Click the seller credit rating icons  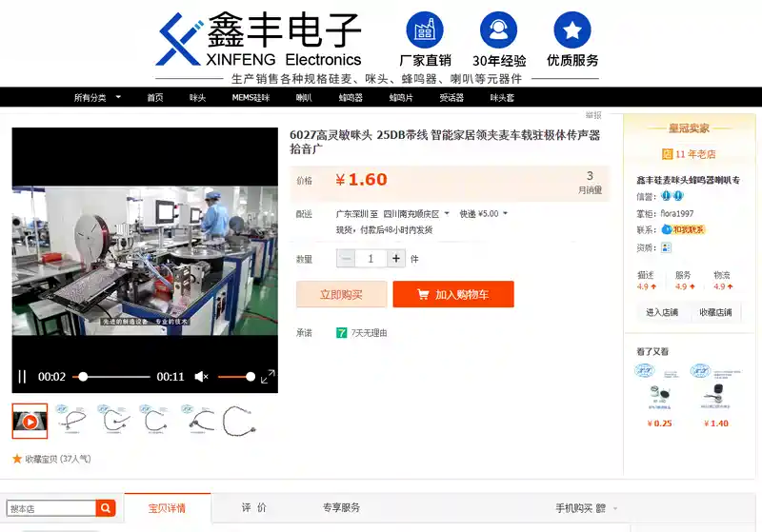click(672, 196)
